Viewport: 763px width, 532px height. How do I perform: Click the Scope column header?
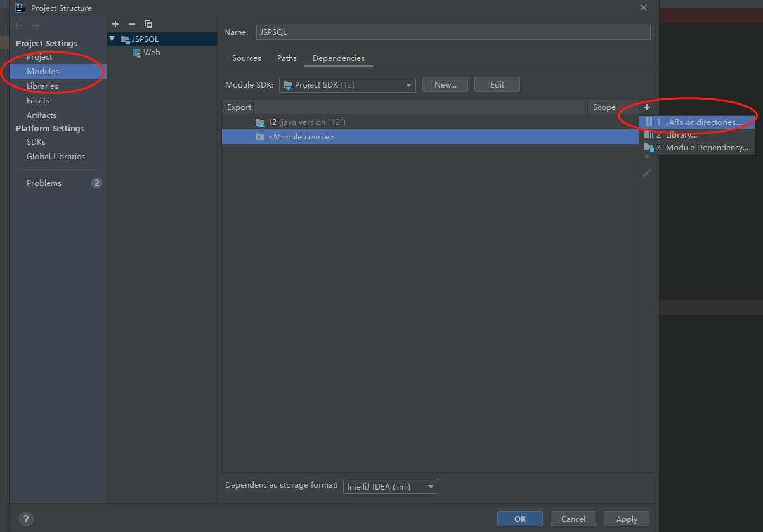coord(604,107)
